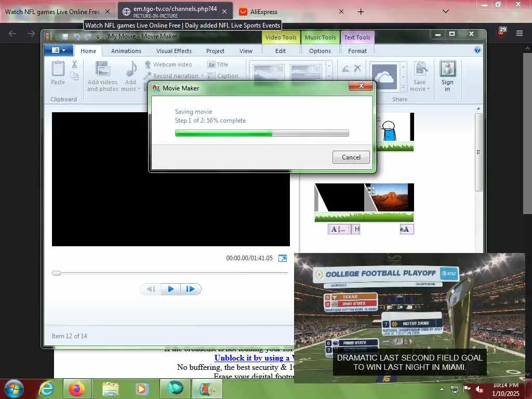Image resolution: width=532 pixels, height=399 pixels.
Task: Open Internet Explorer from taskbar
Action: pyautogui.click(x=46, y=389)
